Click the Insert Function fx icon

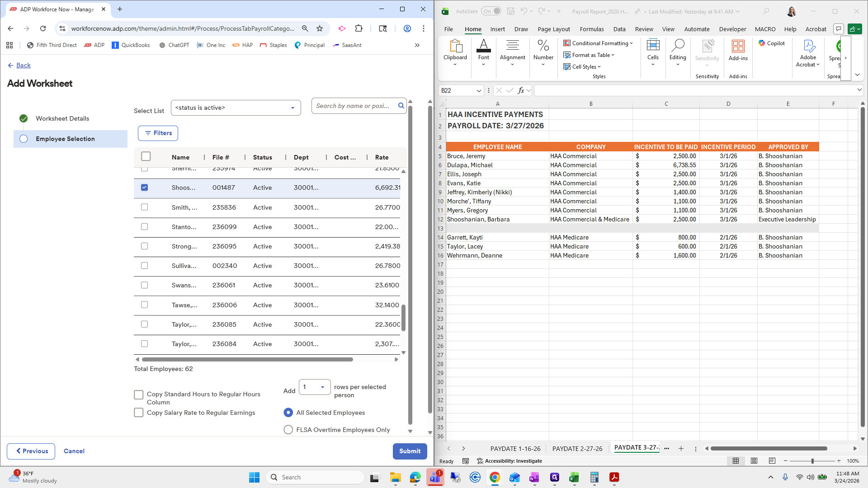[521, 90]
